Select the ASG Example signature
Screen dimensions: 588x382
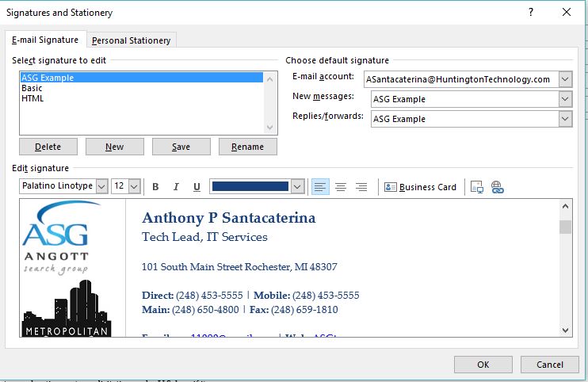[x=142, y=78]
